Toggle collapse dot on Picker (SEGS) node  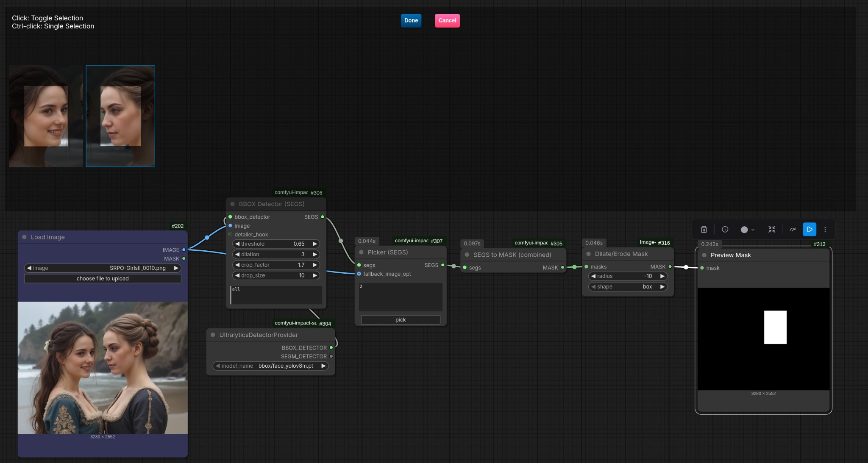(x=361, y=252)
